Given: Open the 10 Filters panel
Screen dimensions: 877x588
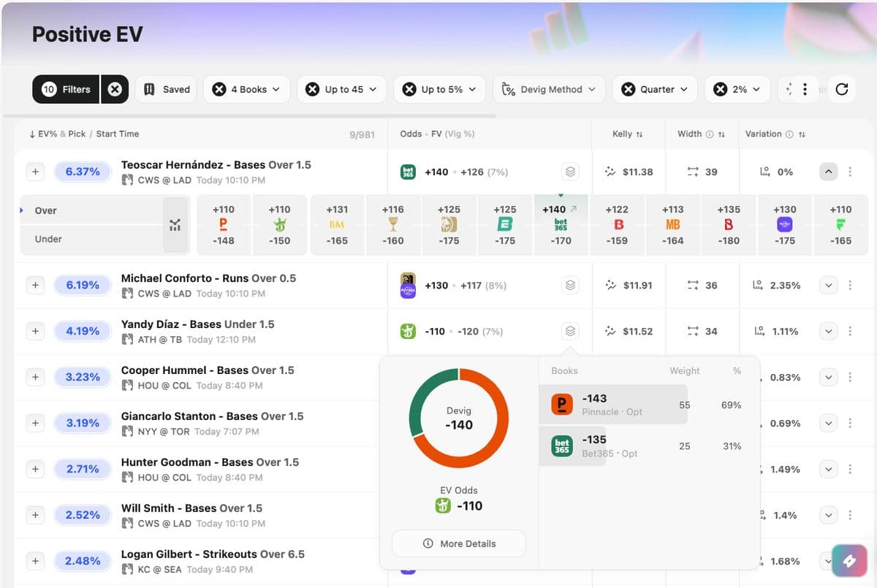Looking at the screenshot, I should 66,89.
